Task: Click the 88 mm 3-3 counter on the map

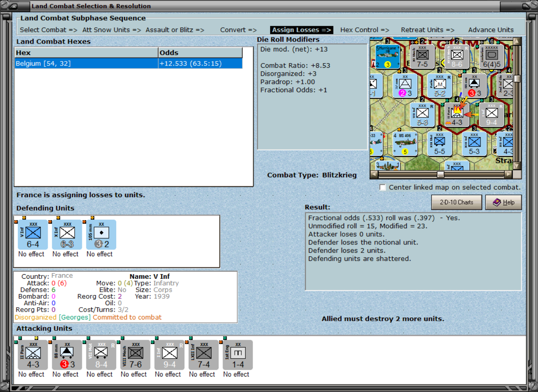Action: point(474,85)
